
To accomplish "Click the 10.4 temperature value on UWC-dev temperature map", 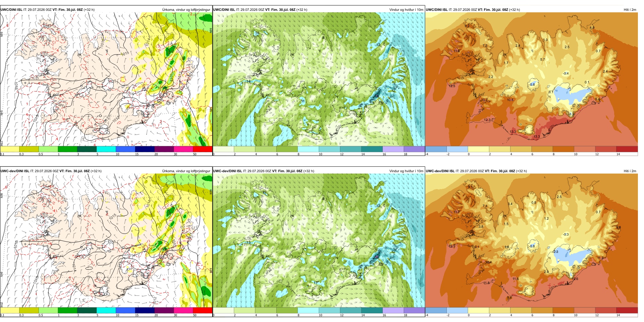I will (x=488, y=262).
